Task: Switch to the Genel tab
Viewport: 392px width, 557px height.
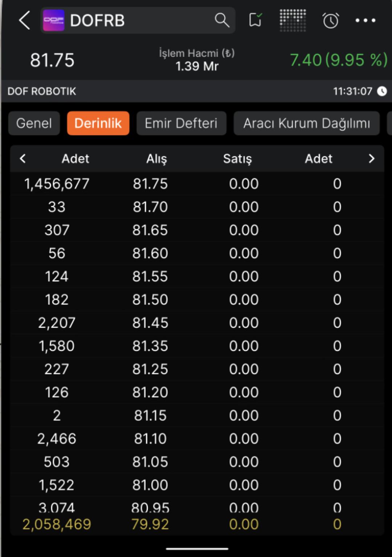Action: tap(34, 123)
